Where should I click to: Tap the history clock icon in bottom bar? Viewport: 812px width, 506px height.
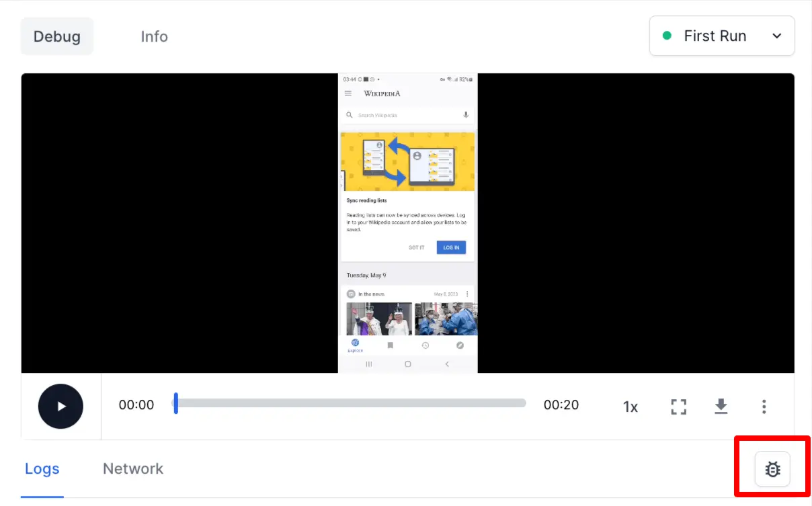[x=425, y=345]
